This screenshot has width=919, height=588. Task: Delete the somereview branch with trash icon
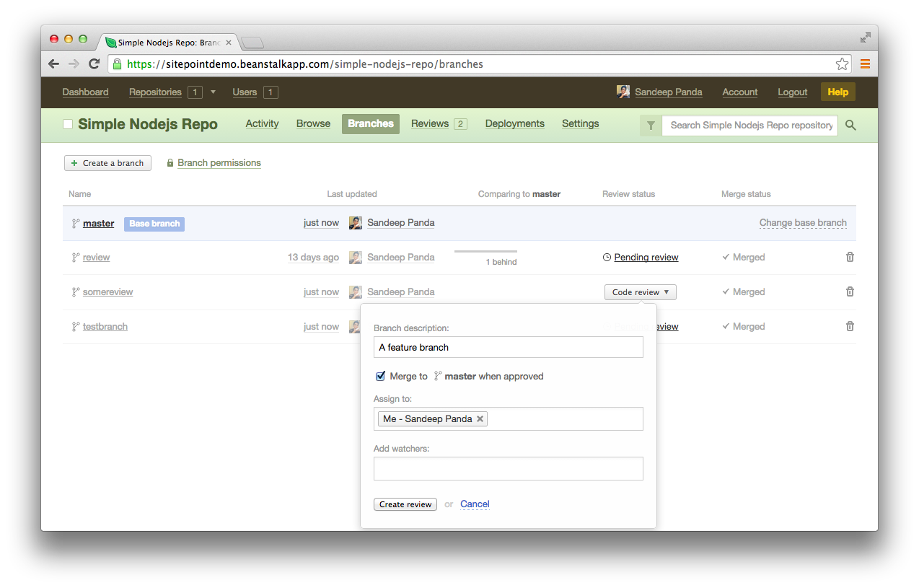click(850, 291)
